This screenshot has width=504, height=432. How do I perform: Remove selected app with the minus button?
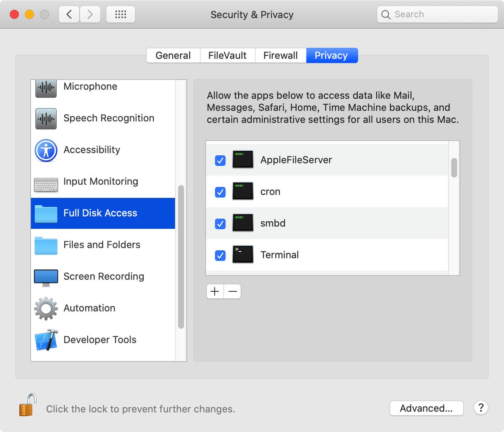point(232,291)
